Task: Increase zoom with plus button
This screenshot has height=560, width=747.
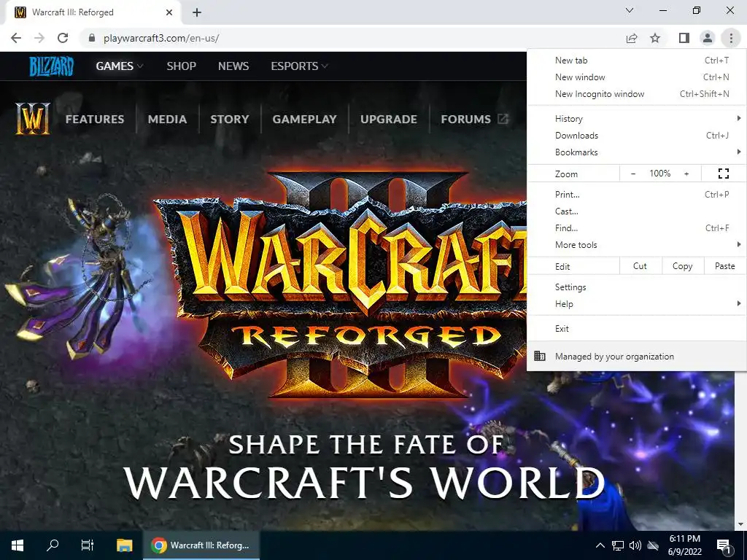Action: pos(686,174)
